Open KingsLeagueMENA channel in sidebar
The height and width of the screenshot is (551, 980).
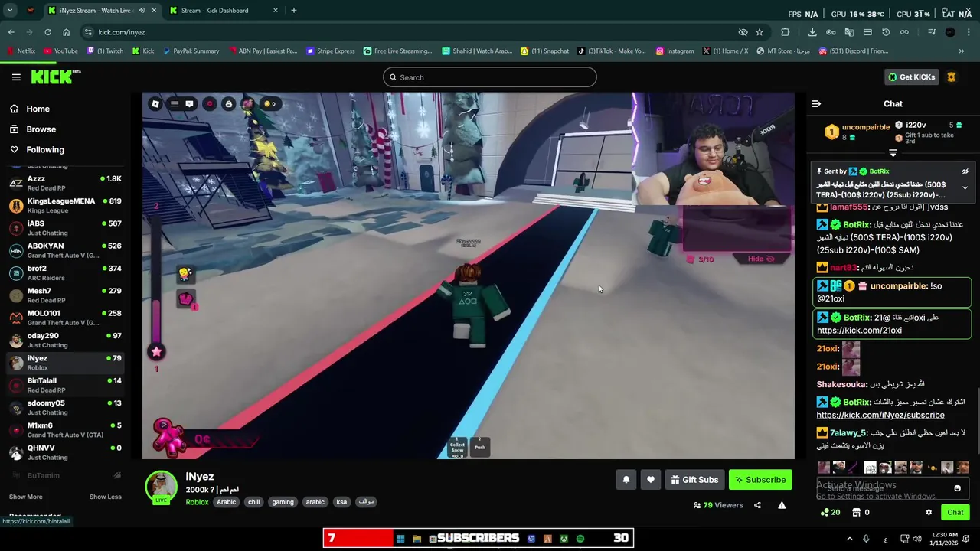pos(65,205)
